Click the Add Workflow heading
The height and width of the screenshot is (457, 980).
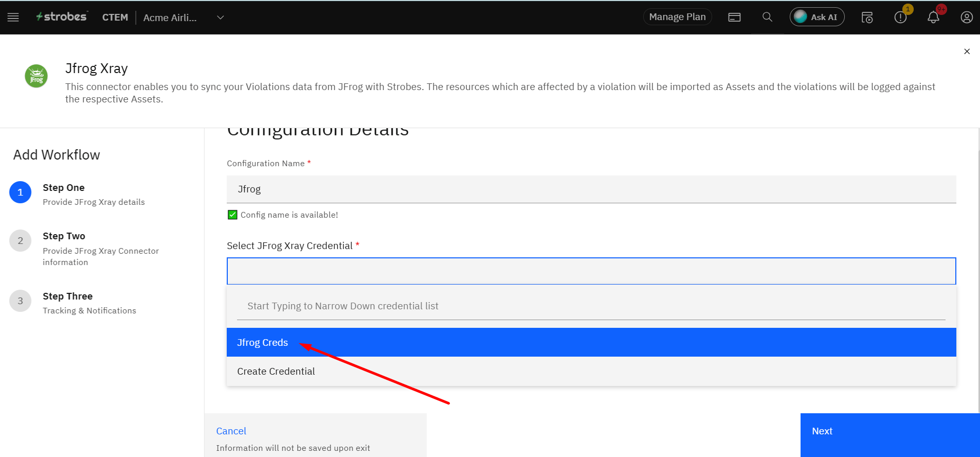pyautogui.click(x=57, y=155)
